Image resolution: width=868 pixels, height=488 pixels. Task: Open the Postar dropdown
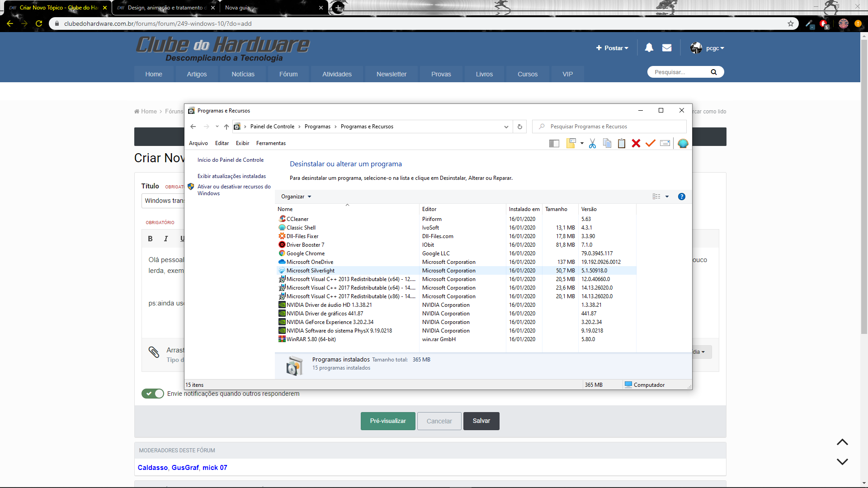click(x=612, y=48)
